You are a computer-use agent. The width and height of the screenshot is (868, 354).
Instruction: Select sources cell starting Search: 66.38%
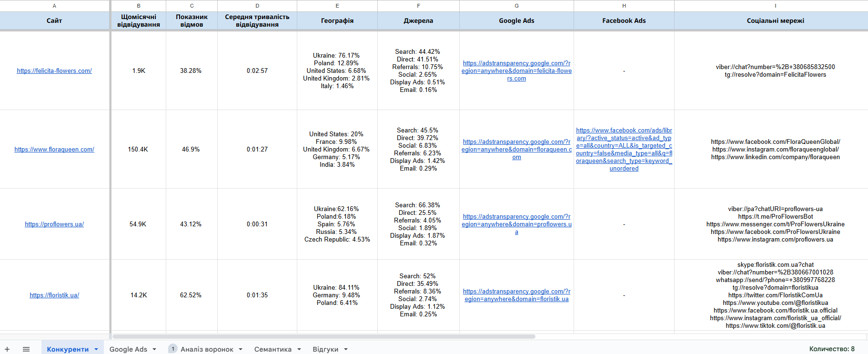coord(418,224)
